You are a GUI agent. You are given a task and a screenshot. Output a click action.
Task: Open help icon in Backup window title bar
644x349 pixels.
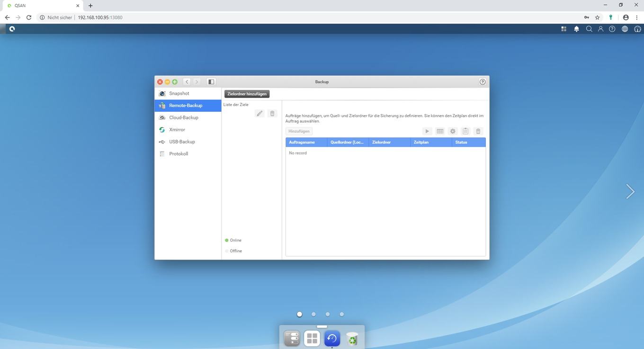483,82
